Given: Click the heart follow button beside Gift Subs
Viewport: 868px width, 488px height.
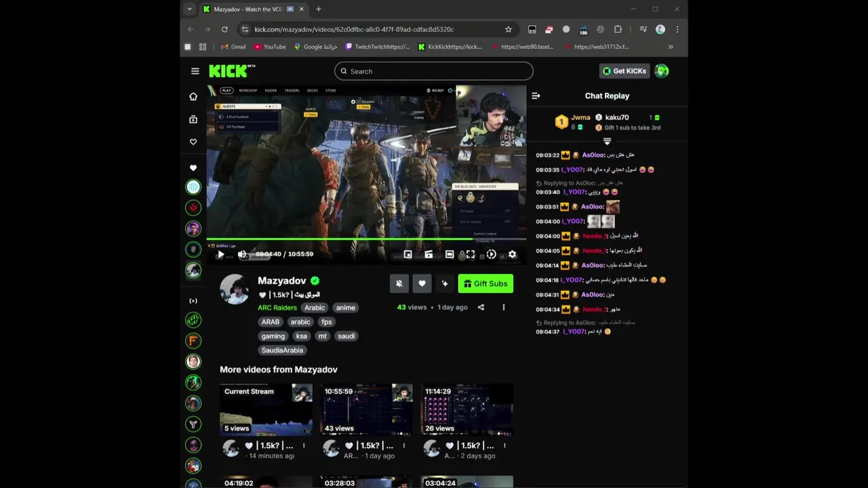Looking at the screenshot, I should pos(422,283).
